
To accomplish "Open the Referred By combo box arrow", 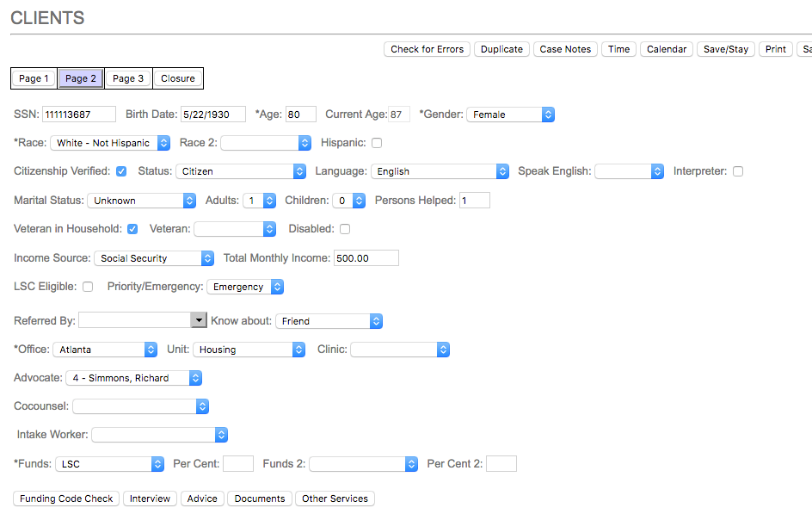I will click(x=199, y=320).
